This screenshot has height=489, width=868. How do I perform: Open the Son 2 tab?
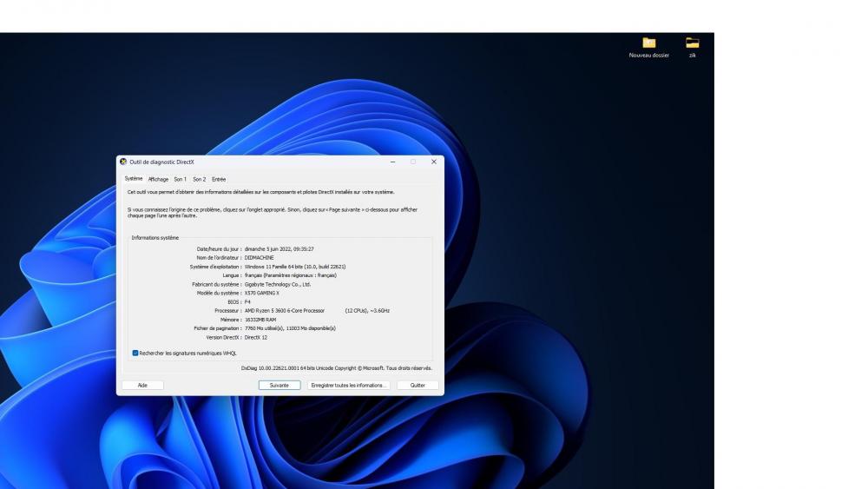[x=199, y=179]
